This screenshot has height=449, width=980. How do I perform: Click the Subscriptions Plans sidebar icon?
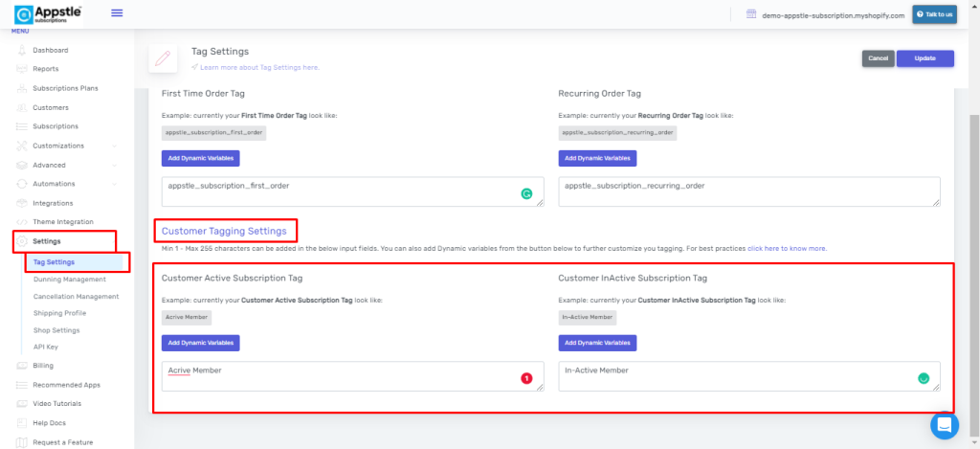(x=22, y=88)
